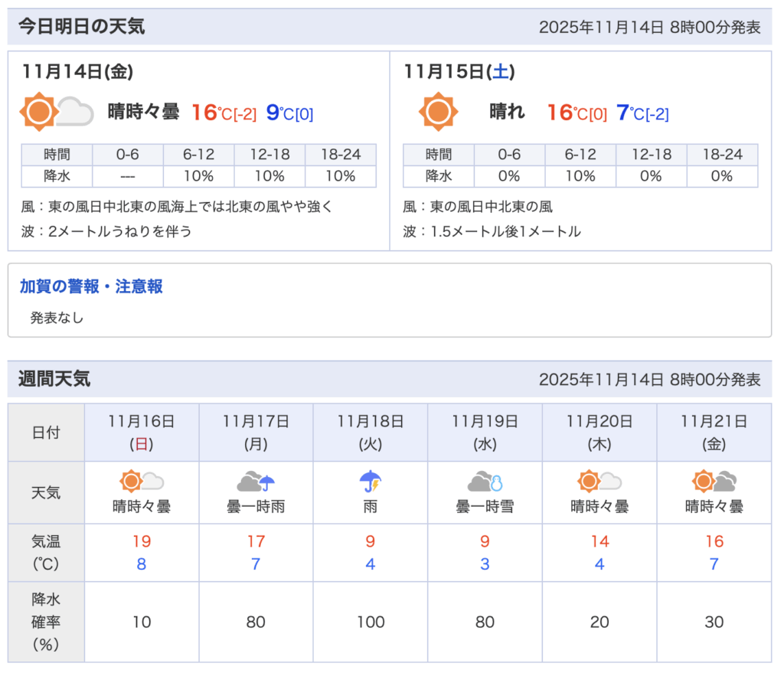This screenshot has height=673, width=784.
Task: Select the 11月15日(土) date heading
Action: (459, 72)
